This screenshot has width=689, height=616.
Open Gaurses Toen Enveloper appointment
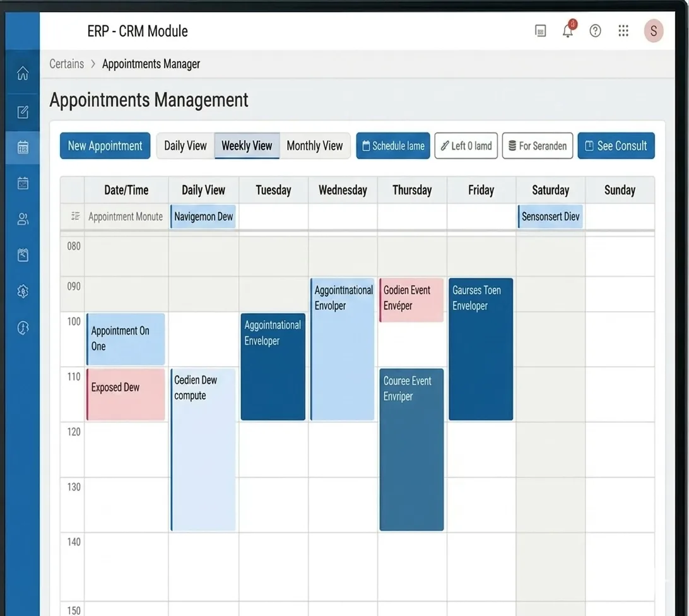coord(481,349)
